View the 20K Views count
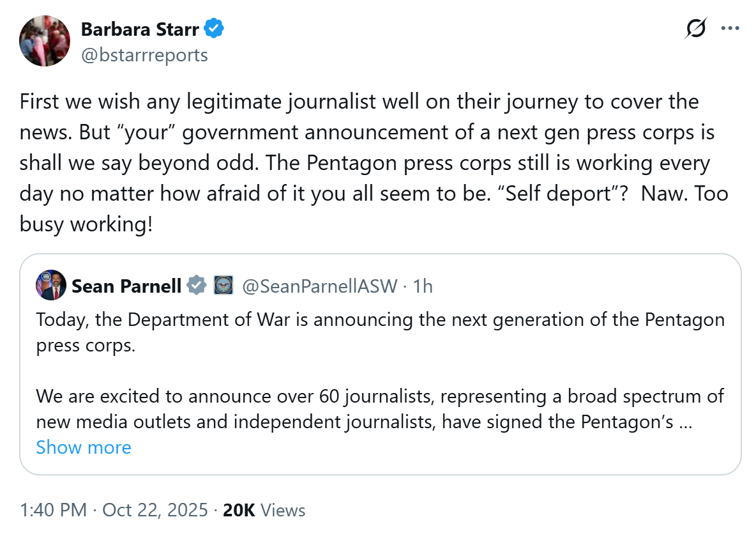Image resolution: width=756 pixels, height=540 pixels. [264, 510]
